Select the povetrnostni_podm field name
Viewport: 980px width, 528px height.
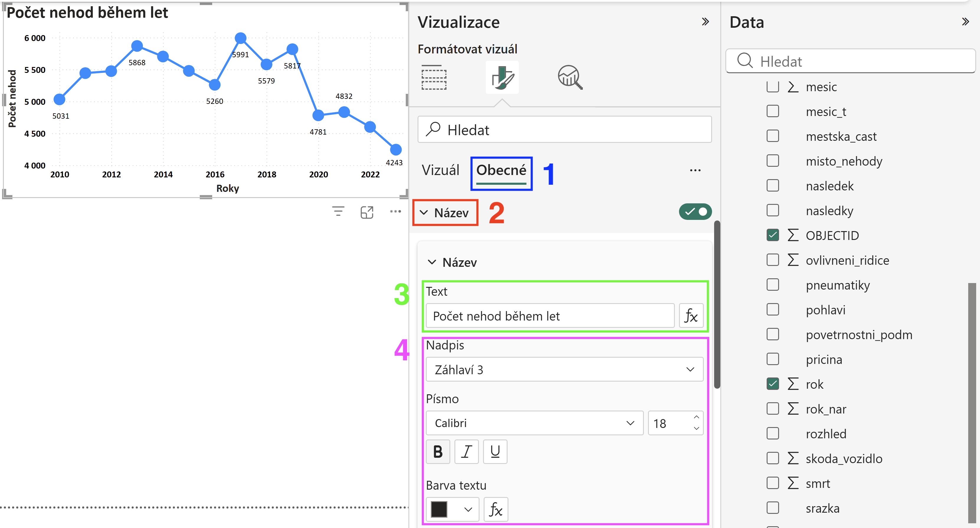click(x=859, y=335)
